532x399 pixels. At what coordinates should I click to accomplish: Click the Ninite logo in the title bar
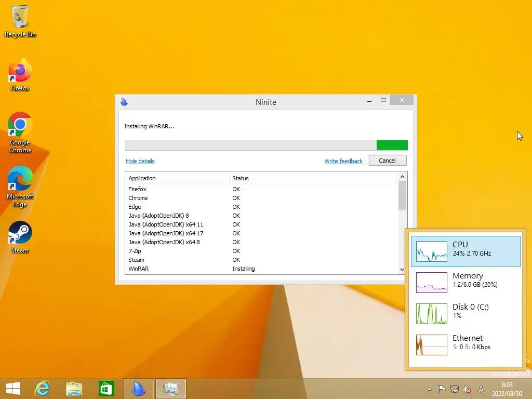pyautogui.click(x=124, y=102)
